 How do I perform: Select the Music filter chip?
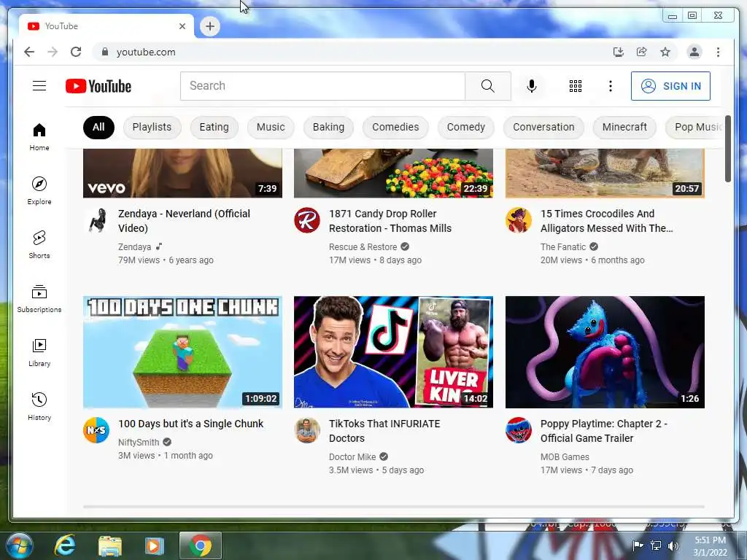[x=271, y=127]
